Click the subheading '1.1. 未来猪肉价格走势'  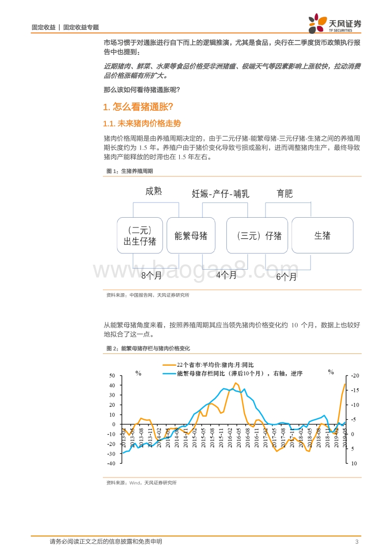pyautogui.click(x=142, y=123)
